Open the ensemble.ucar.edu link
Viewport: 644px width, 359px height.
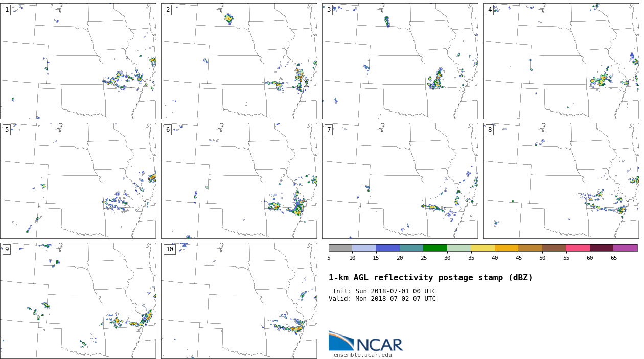[x=362, y=355]
